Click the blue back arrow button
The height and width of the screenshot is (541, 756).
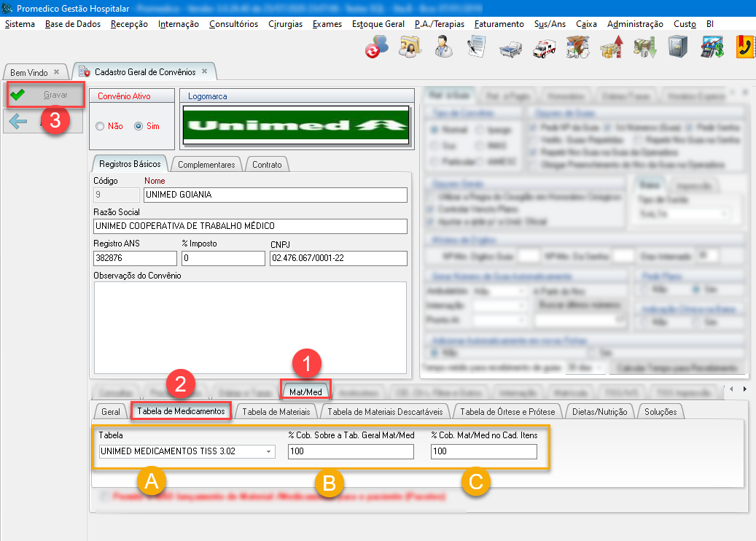18,121
